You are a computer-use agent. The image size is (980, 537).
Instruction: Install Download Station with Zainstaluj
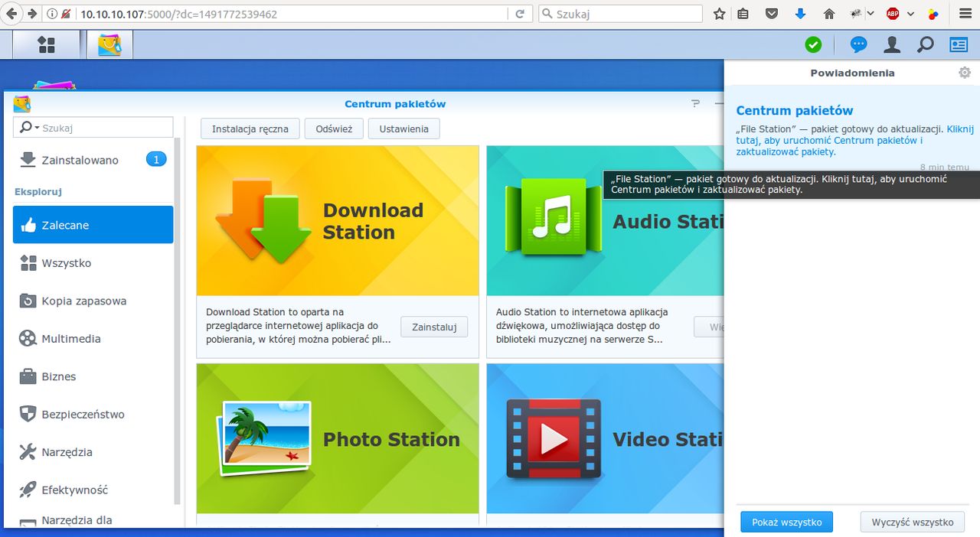tap(434, 327)
